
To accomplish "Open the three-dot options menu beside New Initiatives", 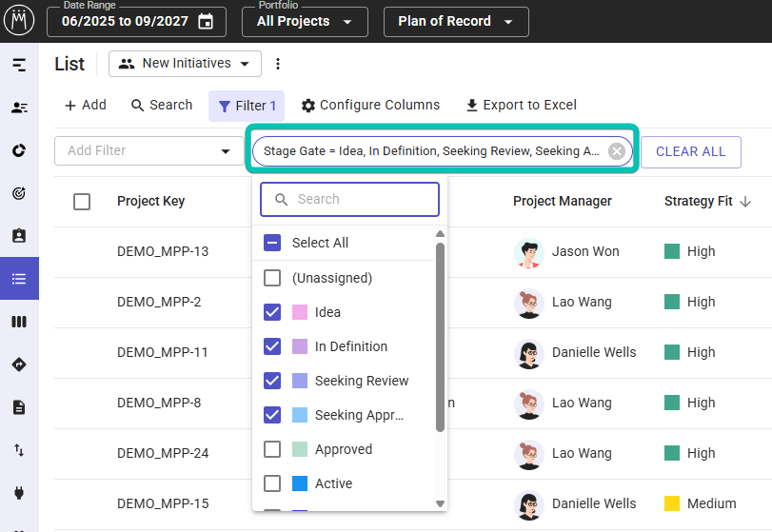I will pos(278,64).
